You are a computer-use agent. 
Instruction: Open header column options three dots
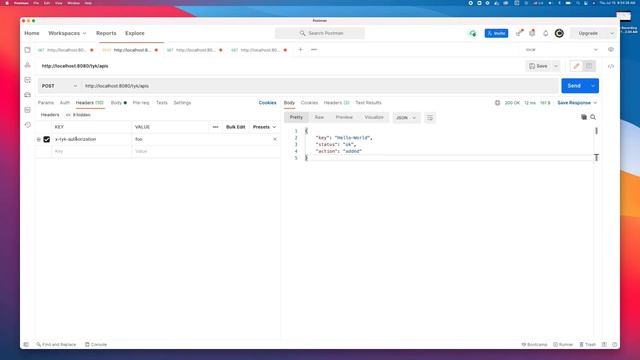(216, 127)
